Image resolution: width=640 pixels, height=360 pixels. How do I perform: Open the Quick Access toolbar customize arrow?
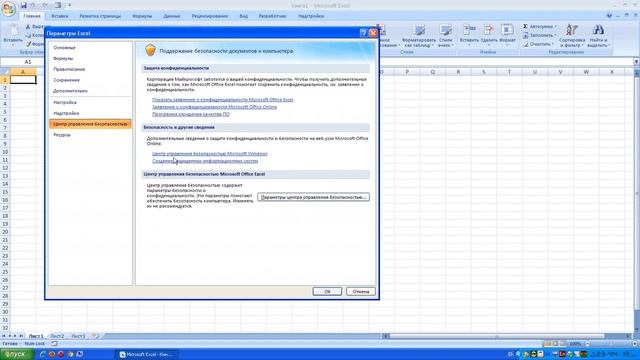[69, 5]
